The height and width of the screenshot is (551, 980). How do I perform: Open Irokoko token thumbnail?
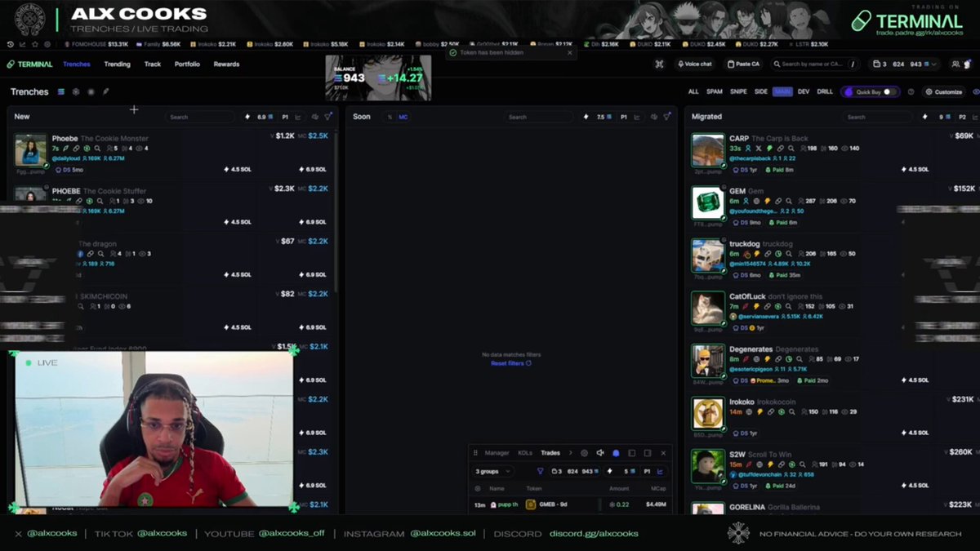click(708, 414)
